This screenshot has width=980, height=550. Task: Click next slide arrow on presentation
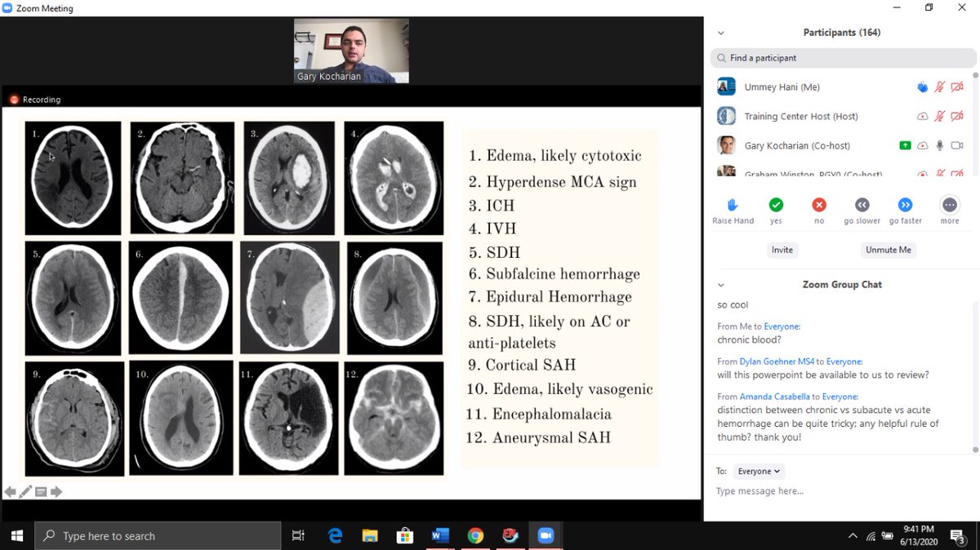pos(56,491)
